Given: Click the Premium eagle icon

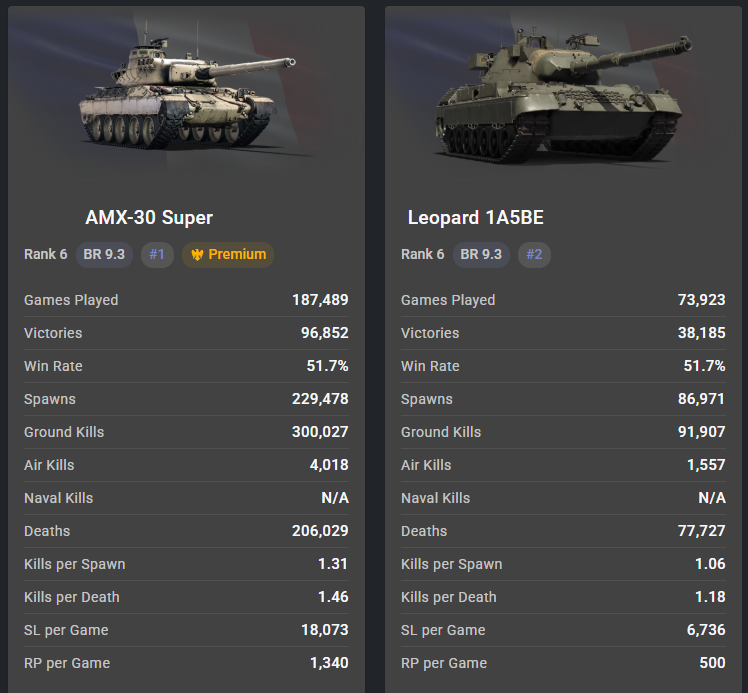Looking at the screenshot, I should coord(197,255).
